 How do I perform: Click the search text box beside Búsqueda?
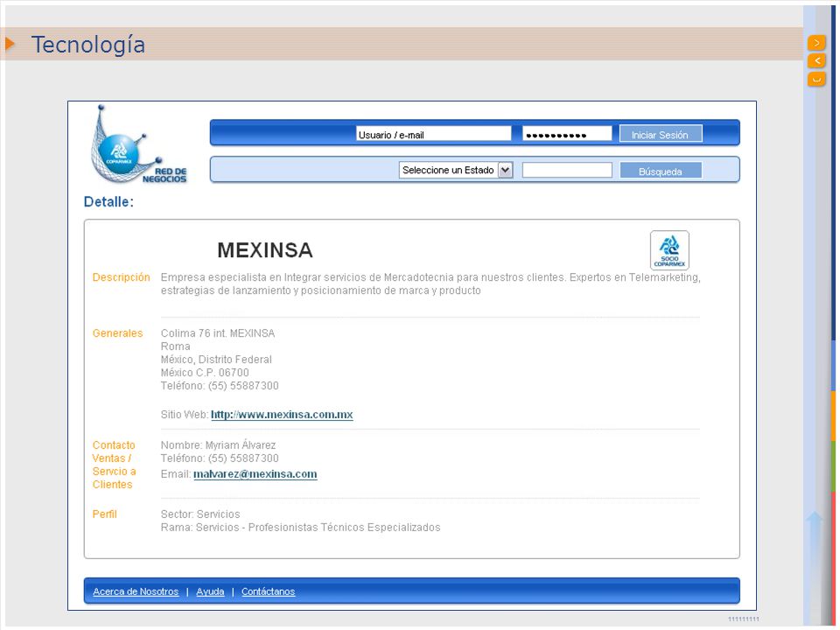[567, 171]
